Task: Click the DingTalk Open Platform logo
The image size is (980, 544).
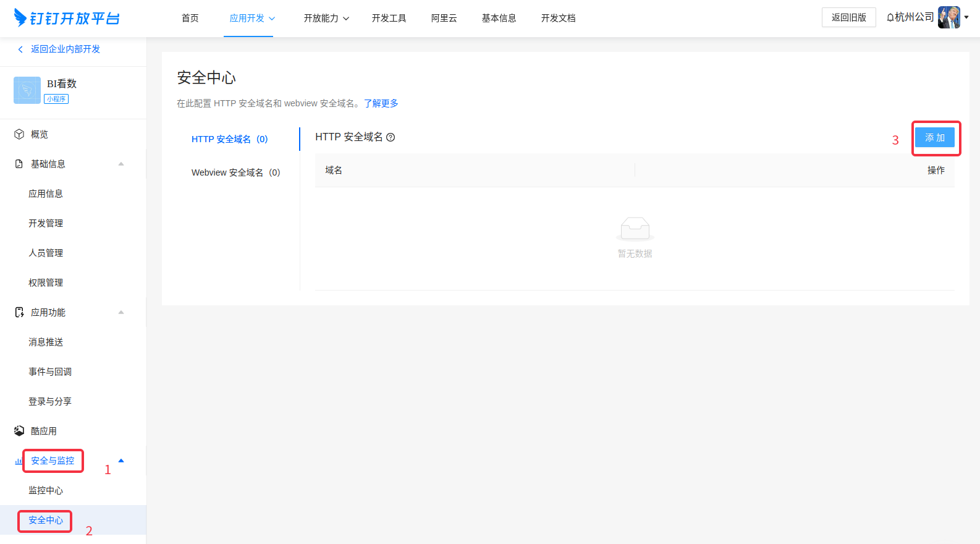Action: point(67,18)
